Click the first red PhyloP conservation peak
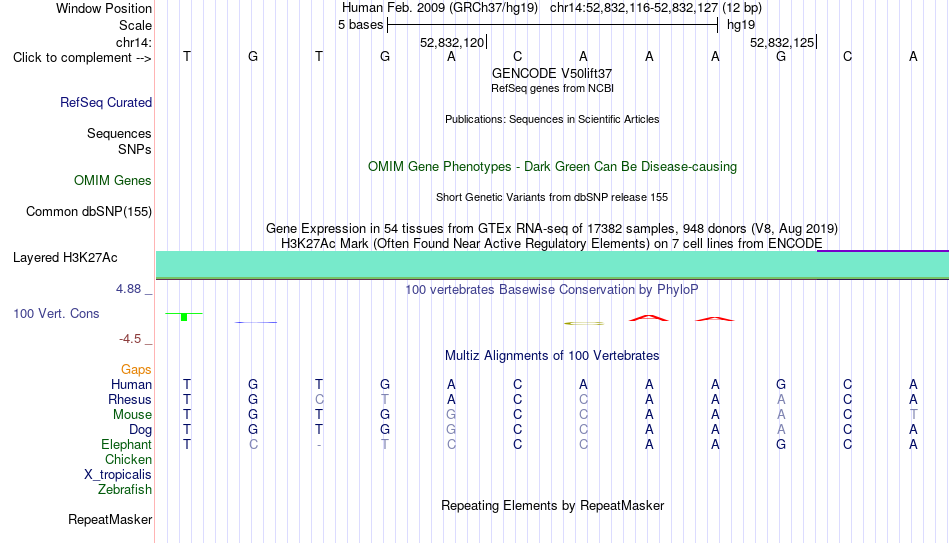The height and width of the screenshot is (543, 950). [649, 318]
